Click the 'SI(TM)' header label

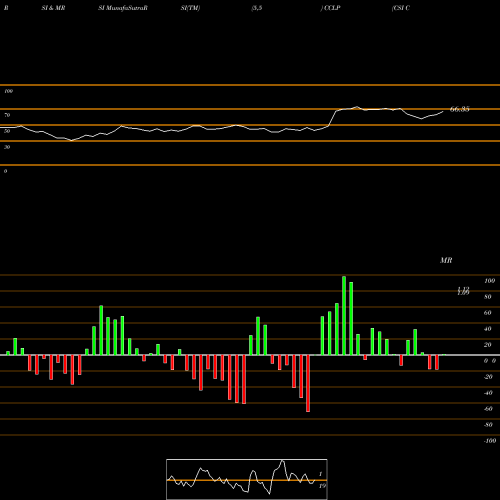pyautogui.click(x=190, y=8)
